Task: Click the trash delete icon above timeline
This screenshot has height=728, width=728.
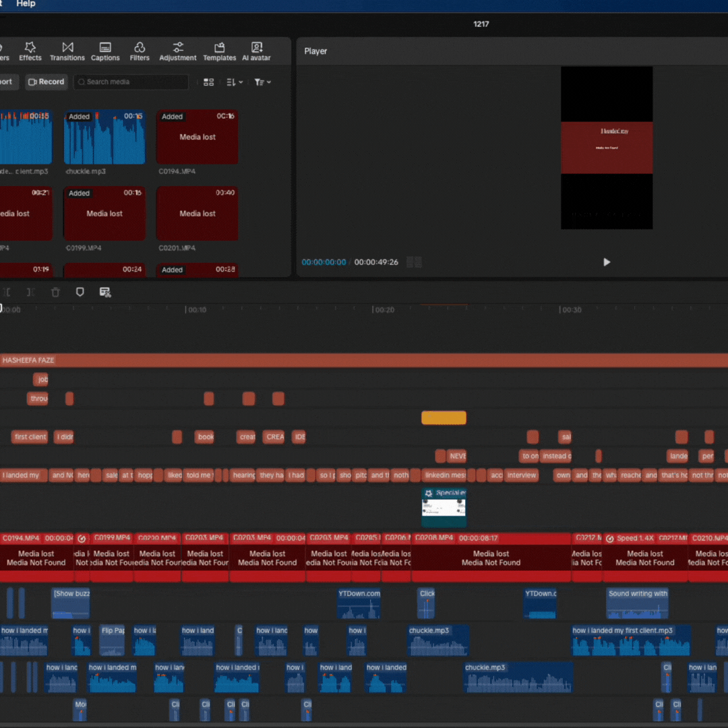Action: pos(55,292)
